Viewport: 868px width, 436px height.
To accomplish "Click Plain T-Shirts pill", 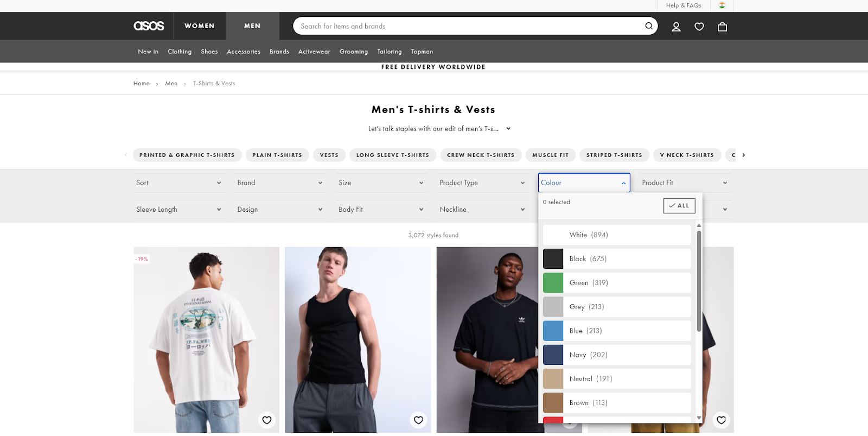I will (x=277, y=155).
